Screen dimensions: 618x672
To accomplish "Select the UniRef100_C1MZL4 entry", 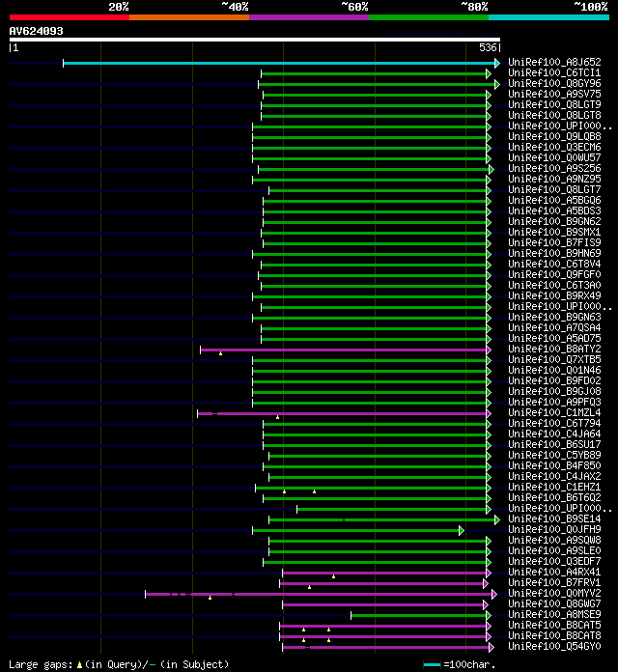I will pyautogui.click(x=554, y=412).
